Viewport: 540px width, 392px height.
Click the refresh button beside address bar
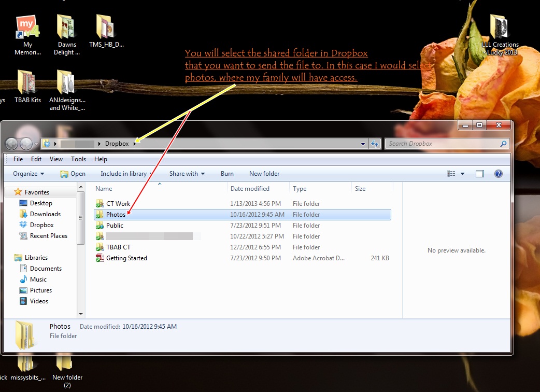(375, 144)
